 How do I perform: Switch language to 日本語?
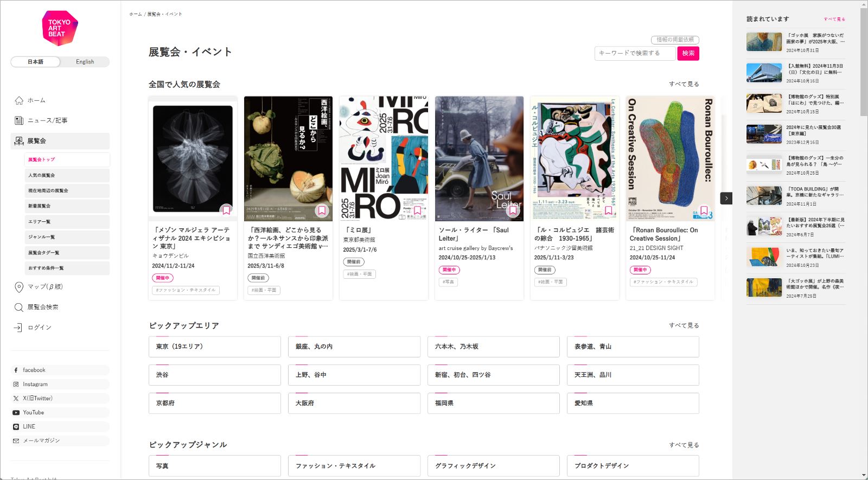pos(35,62)
